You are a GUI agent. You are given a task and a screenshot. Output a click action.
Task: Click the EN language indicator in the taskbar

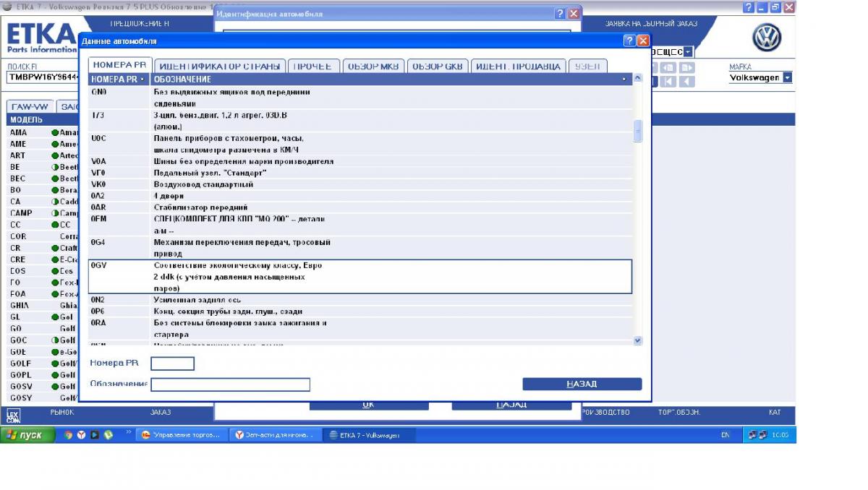pyautogui.click(x=725, y=435)
